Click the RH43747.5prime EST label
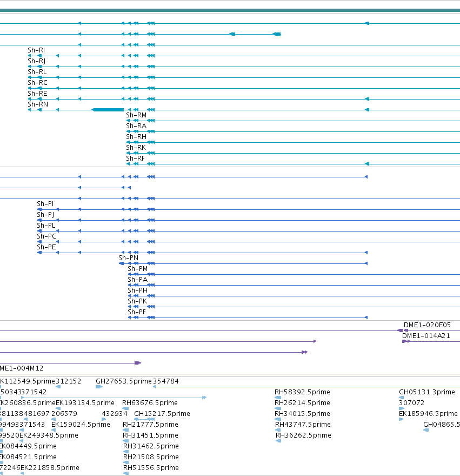This screenshot has height=476, width=460. point(303,425)
